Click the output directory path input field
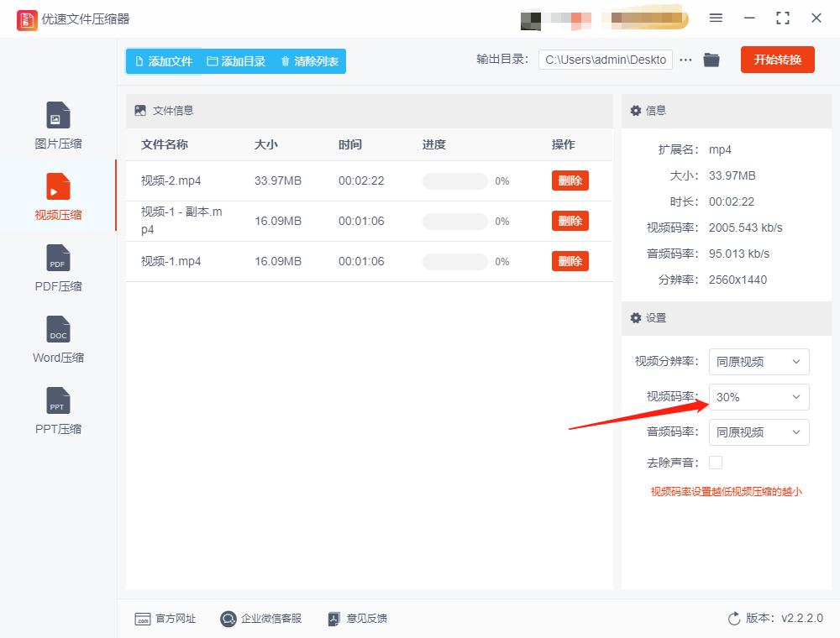The image size is (840, 638). [x=605, y=60]
